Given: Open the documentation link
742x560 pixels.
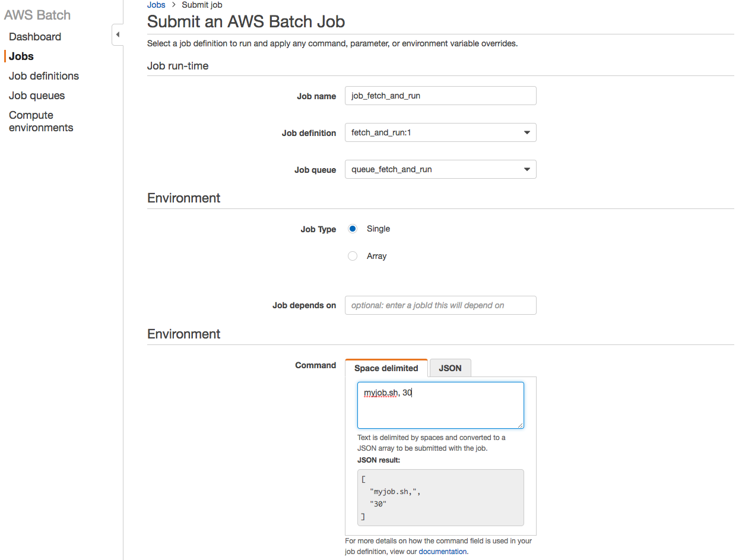Looking at the screenshot, I should coord(443,552).
